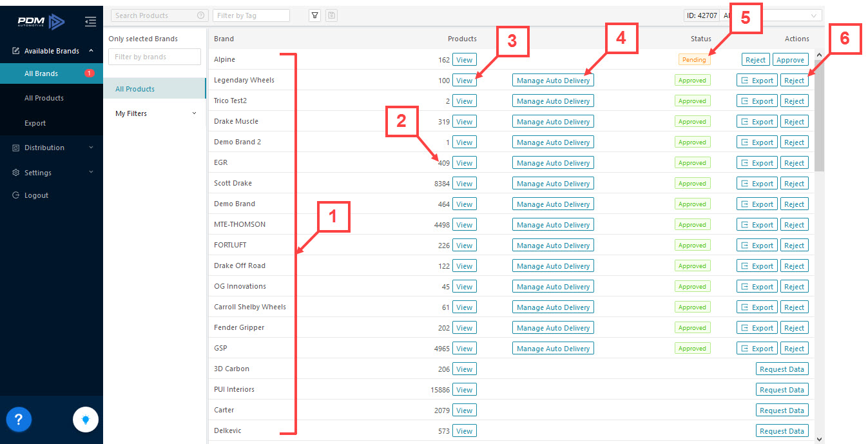
Task: Log out using the Logout item
Action: tap(52, 195)
